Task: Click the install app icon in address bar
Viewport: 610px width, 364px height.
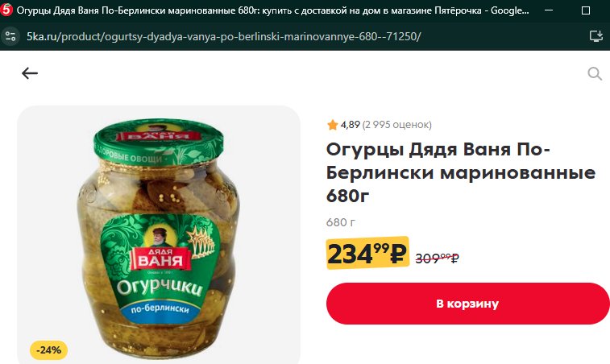Action: (x=595, y=36)
